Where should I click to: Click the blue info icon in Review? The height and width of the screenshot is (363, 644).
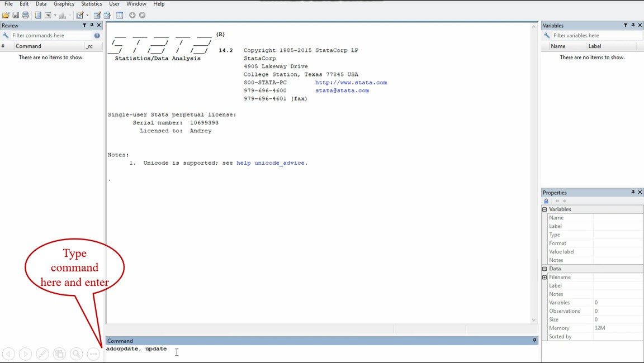[97, 36]
